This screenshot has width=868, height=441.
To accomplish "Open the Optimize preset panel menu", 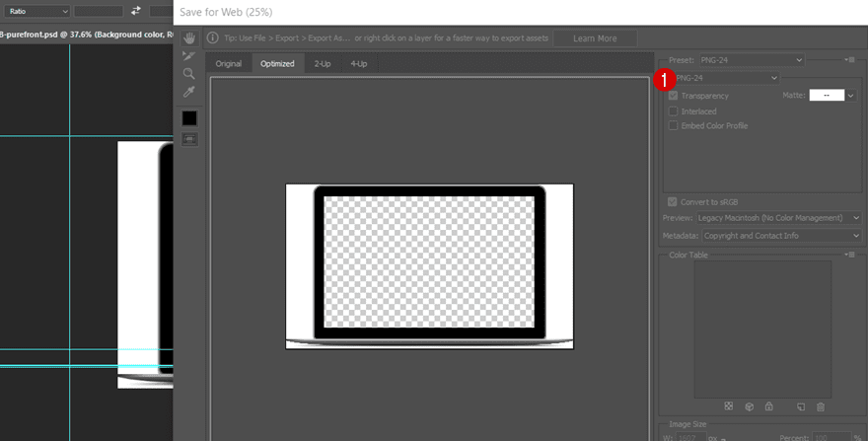I will coord(849,60).
